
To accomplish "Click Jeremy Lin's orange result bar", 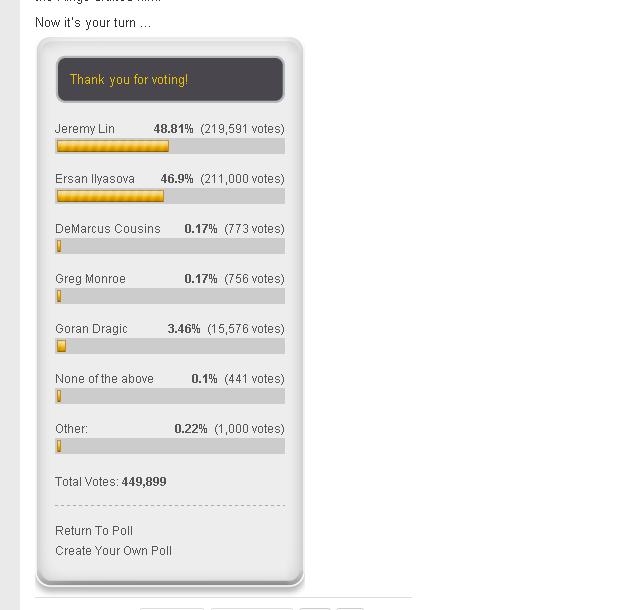I will click(112, 146).
